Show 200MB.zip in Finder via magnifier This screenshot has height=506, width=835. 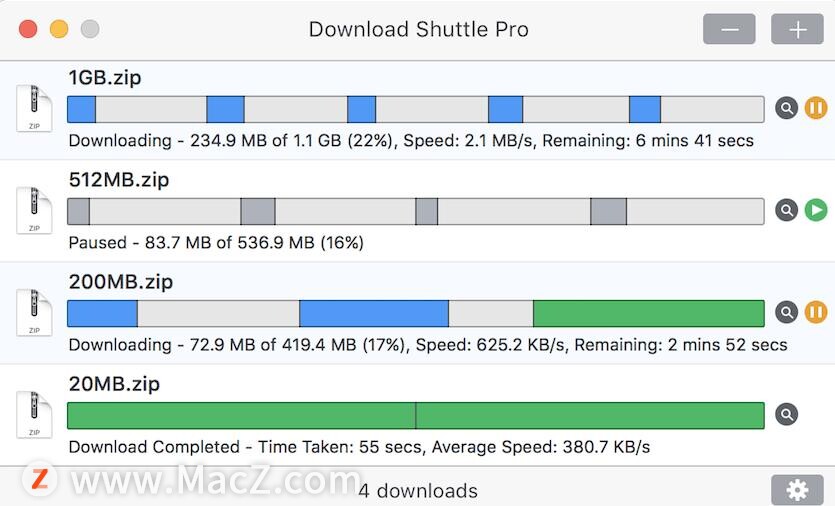(x=786, y=312)
